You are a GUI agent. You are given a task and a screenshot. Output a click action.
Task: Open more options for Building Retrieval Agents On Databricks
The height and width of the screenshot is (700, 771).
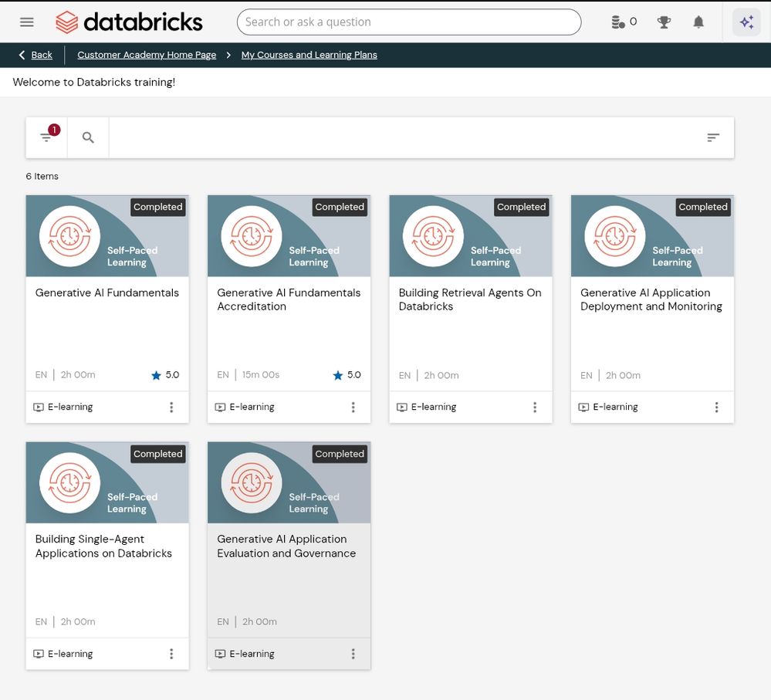535,407
